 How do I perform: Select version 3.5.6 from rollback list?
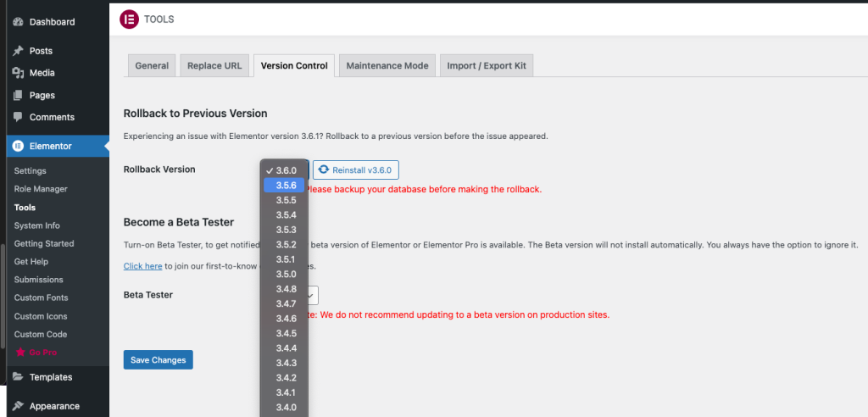[x=285, y=186]
